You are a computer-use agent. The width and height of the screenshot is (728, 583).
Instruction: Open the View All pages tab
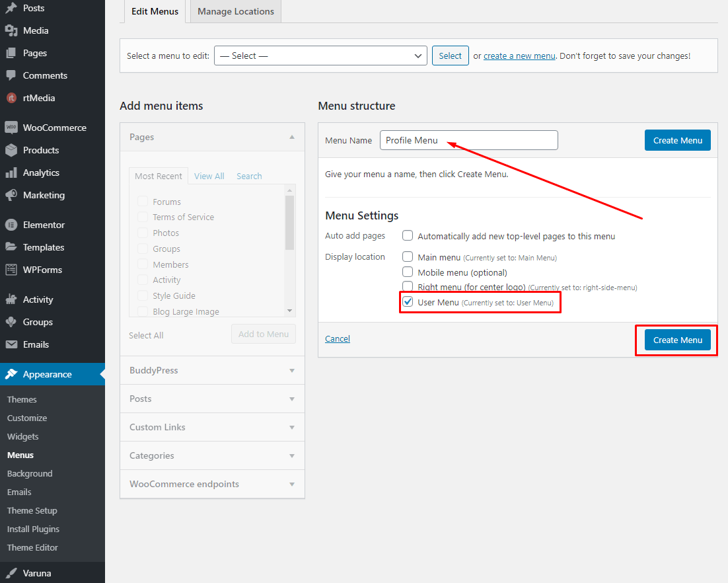tap(209, 176)
